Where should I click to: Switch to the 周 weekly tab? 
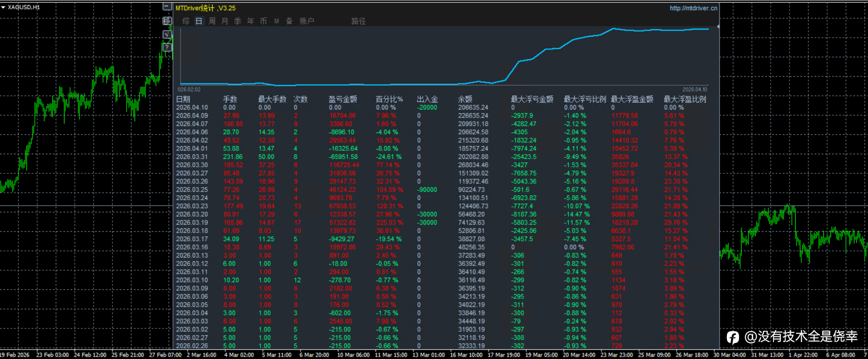tap(212, 21)
